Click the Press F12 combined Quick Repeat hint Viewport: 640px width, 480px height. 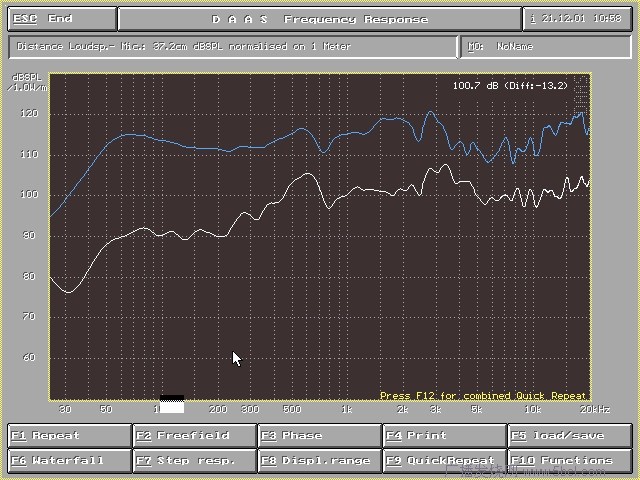483,396
